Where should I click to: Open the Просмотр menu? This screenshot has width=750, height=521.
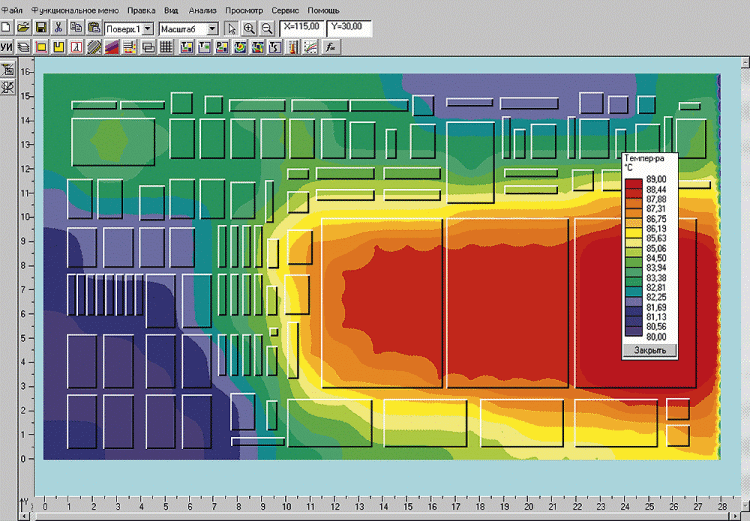click(x=244, y=10)
